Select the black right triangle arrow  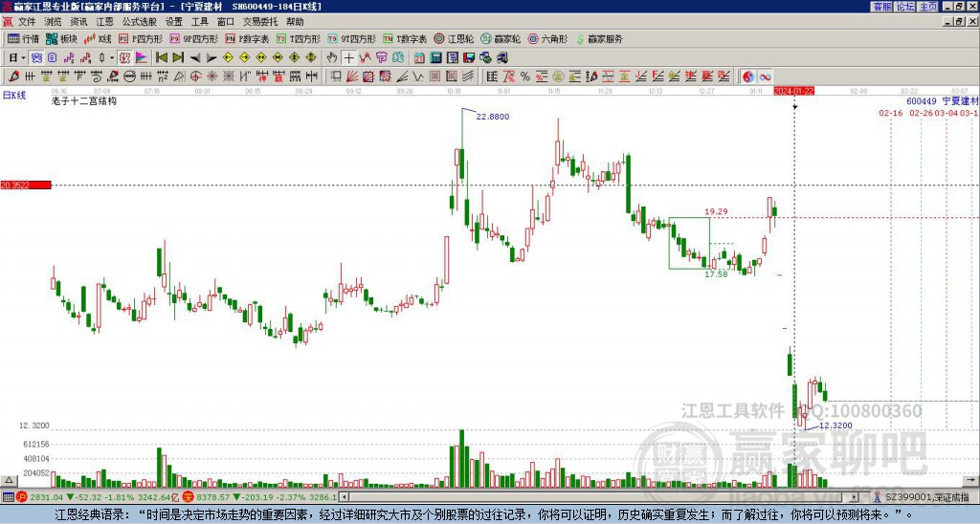pyautogui.click(x=212, y=58)
